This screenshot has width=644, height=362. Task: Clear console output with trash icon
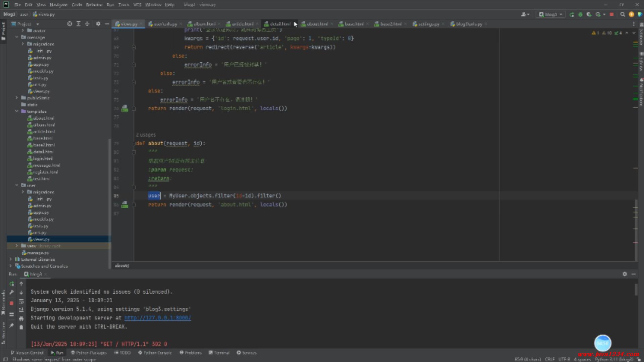[x=21, y=327]
